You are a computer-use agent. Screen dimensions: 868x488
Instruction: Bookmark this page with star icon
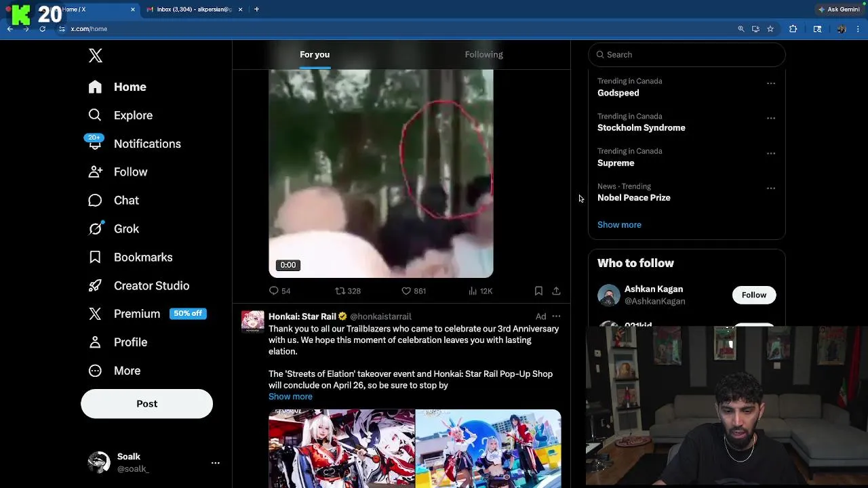coord(770,29)
